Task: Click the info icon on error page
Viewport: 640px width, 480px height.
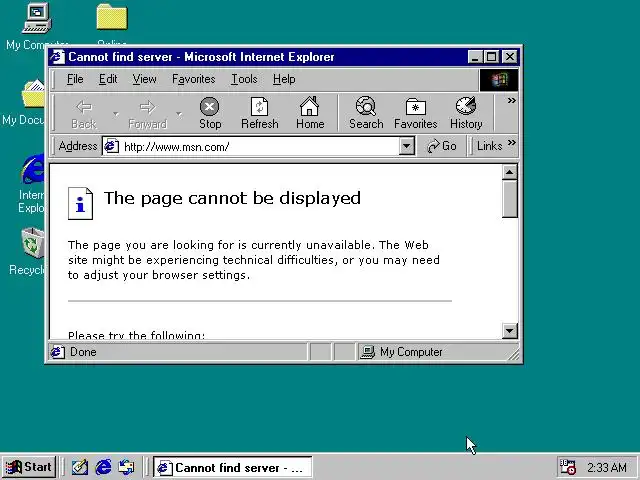Action: [x=80, y=203]
